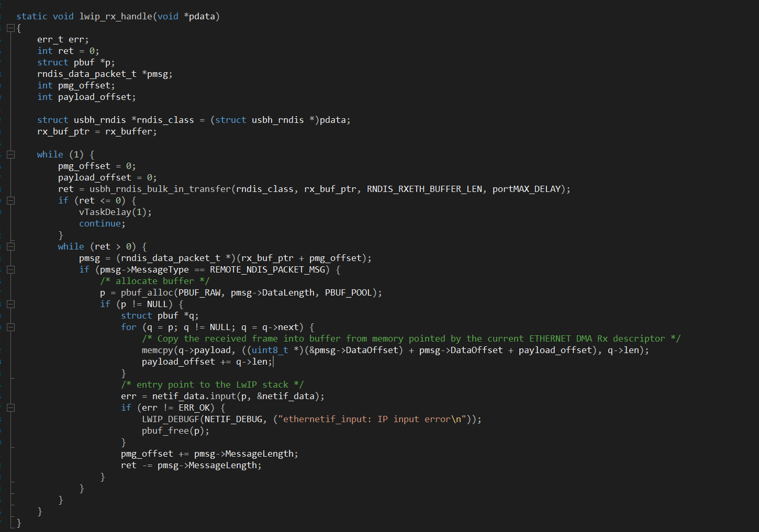Screen dimensions: 759x532
Task: Click the rndis_data_packet_t *pmsg; declaration
Action: pos(105,74)
